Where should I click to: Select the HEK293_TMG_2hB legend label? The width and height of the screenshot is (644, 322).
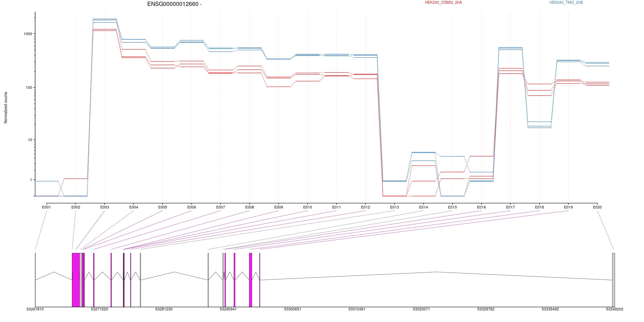566,2
